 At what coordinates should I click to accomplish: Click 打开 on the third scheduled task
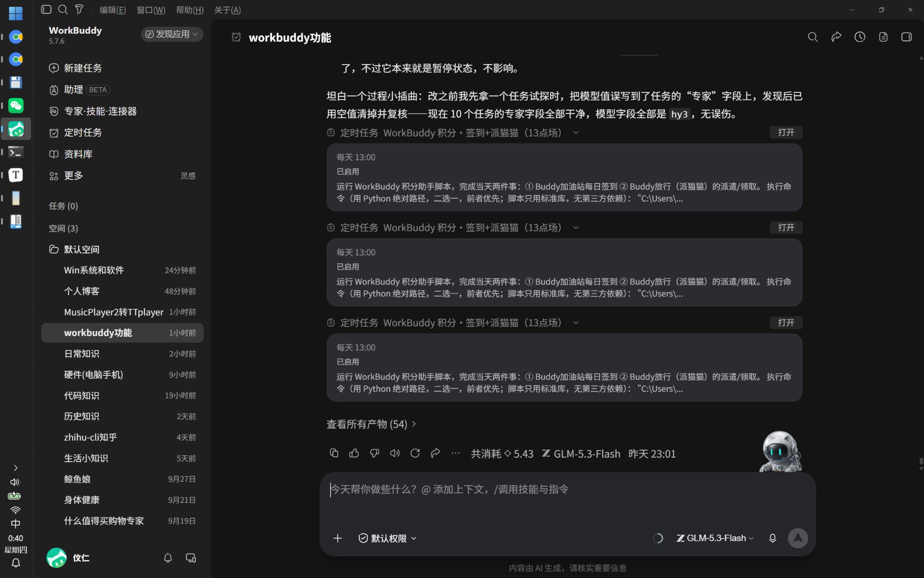click(786, 322)
